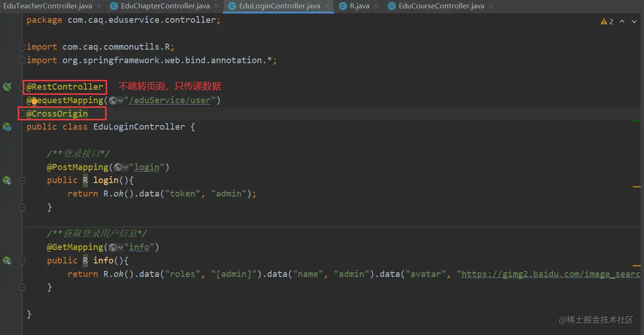
Task: Click the @GetMapping annotation
Action: pyautogui.click(x=75, y=247)
